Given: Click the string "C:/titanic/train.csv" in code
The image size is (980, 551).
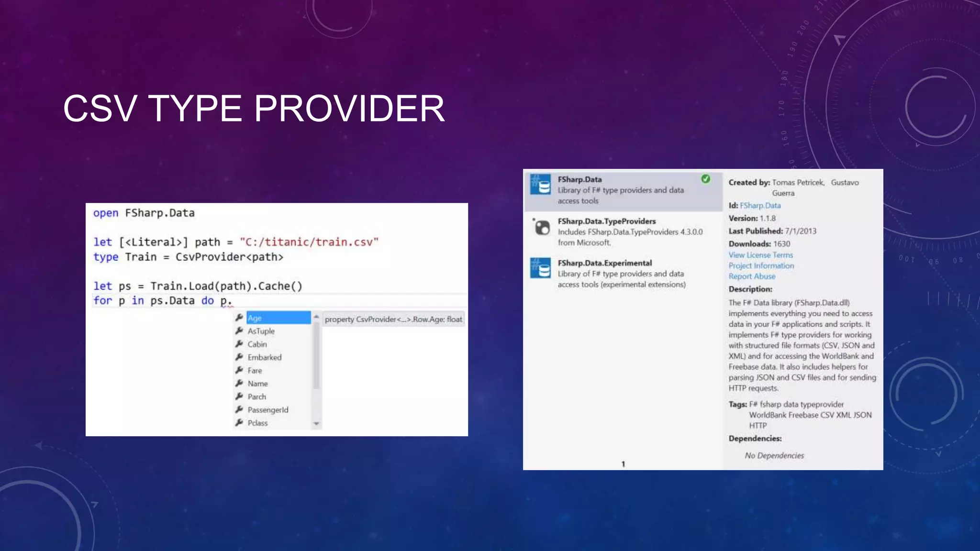Looking at the screenshot, I should 309,242.
